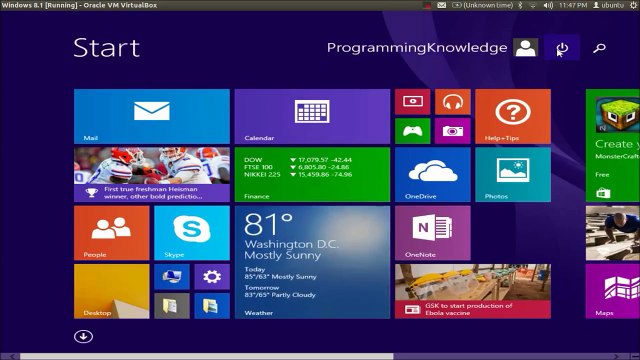Open the Ebola vaccine news tile
The width and height of the screenshot is (640, 360).
pos(473,291)
